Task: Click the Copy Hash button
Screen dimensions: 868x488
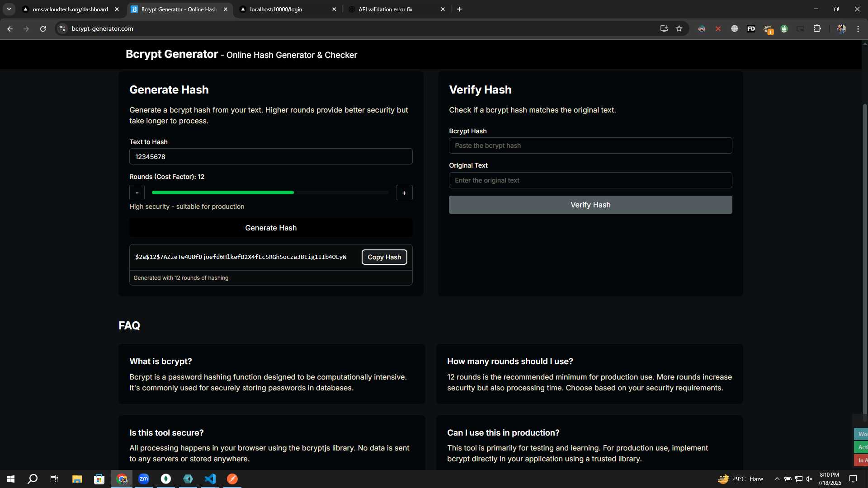Action: click(384, 257)
